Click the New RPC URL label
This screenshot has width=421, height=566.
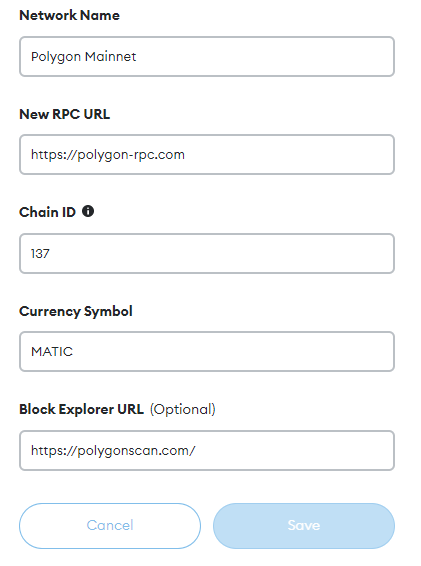(65, 114)
